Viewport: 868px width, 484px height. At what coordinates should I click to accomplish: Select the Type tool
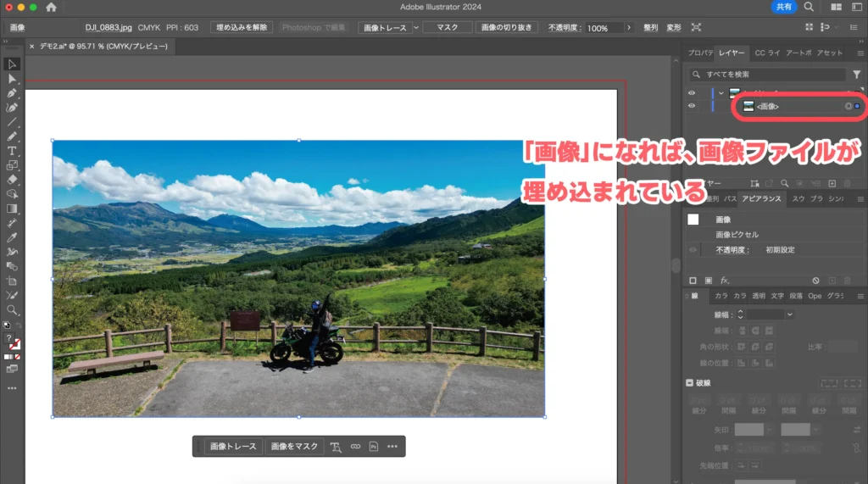pos(12,151)
